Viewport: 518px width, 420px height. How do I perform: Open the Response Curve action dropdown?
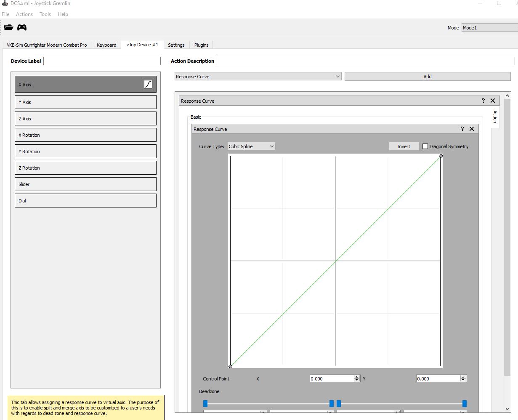pyautogui.click(x=258, y=77)
